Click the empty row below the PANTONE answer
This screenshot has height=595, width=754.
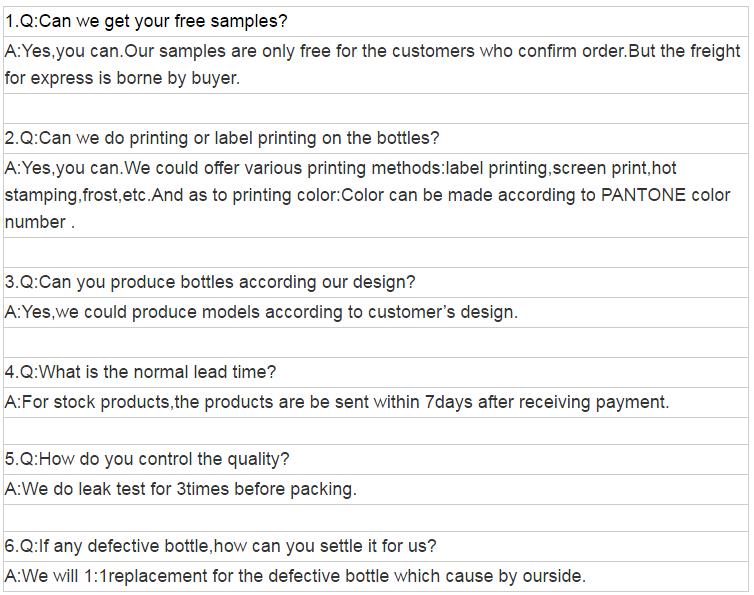(376, 252)
